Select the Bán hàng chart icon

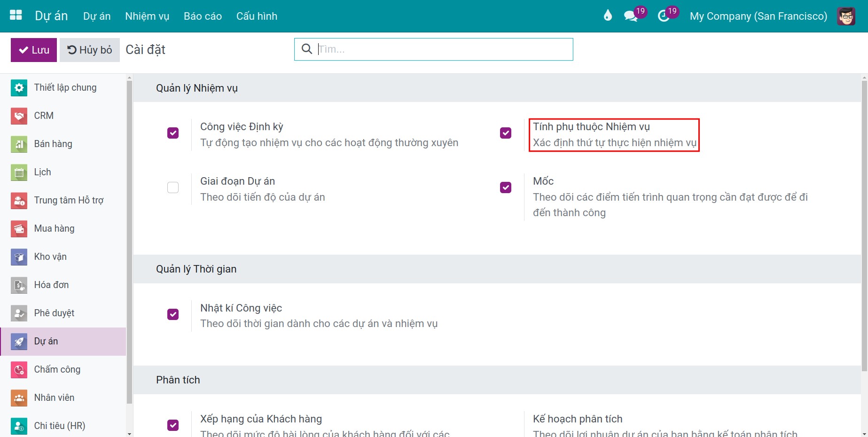pos(19,144)
